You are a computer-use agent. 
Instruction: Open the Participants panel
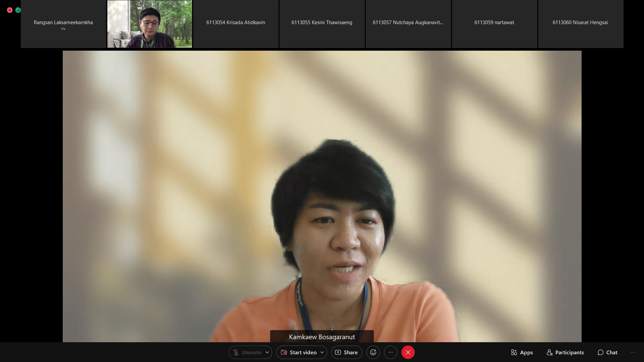point(565,352)
